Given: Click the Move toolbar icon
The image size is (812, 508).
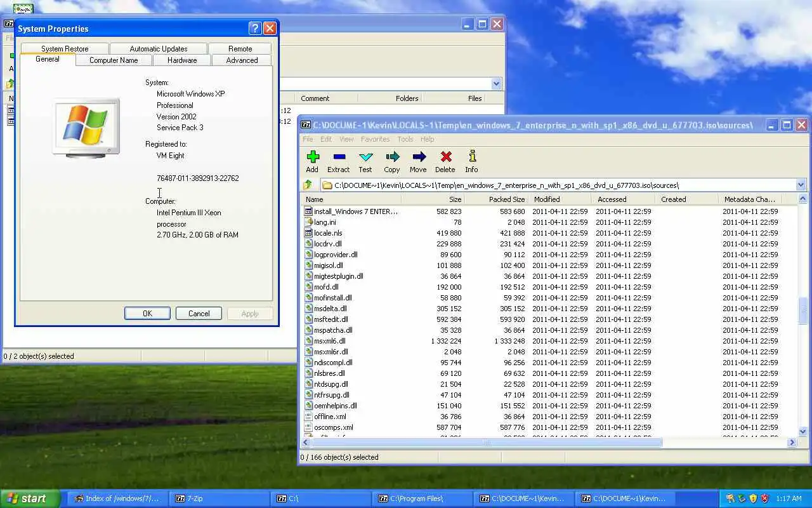Looking at the screenshot, I should 419,157.
